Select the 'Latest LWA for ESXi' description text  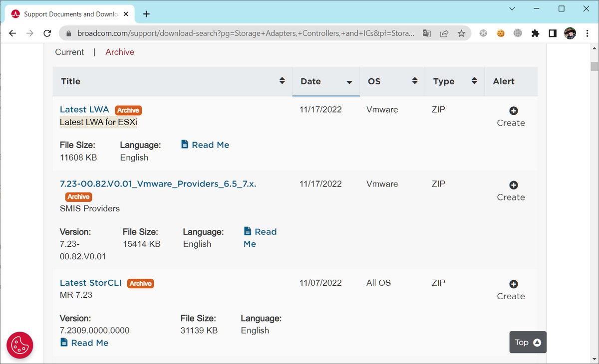98,122
